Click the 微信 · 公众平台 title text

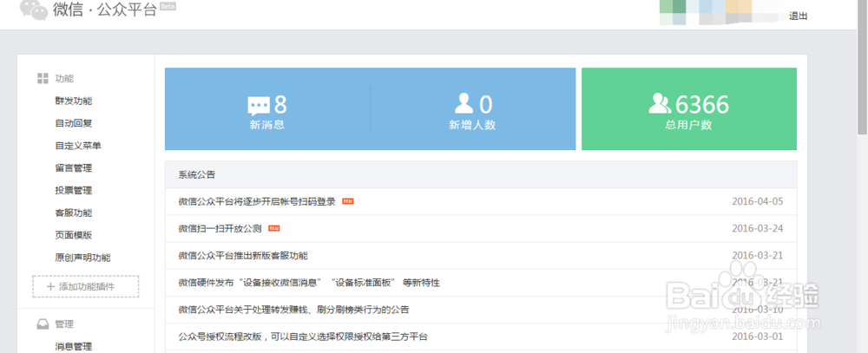point(105,10)
